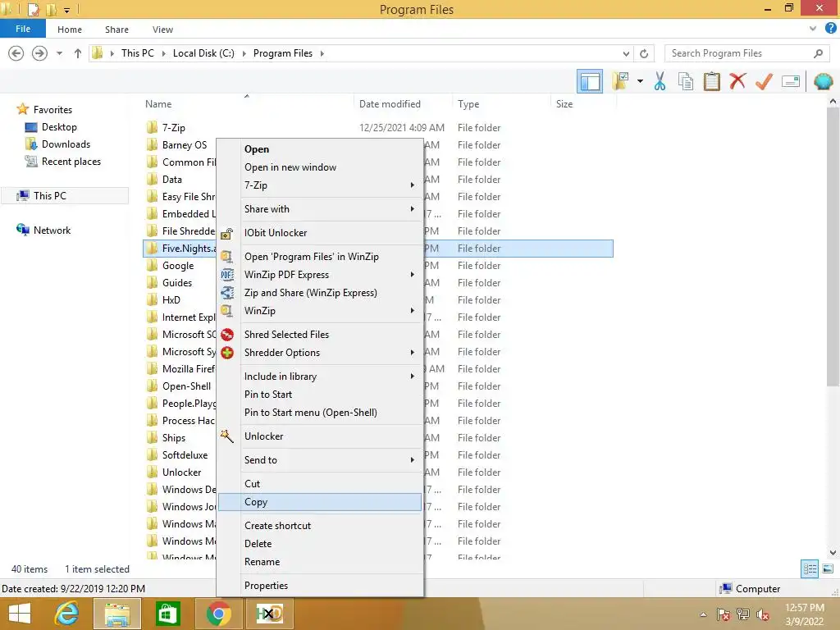Image resolution: width=840 pixels, height=630 pixels.
Task: Select the Google folder
Action: pyautogui.click(x=178, y=265)
